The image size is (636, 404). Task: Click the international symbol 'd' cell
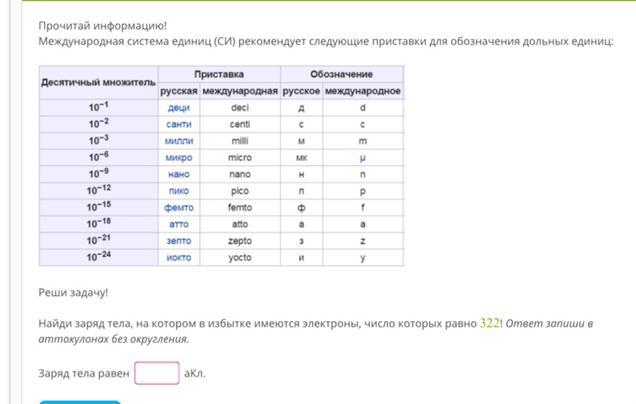click(x=363, y=108)
